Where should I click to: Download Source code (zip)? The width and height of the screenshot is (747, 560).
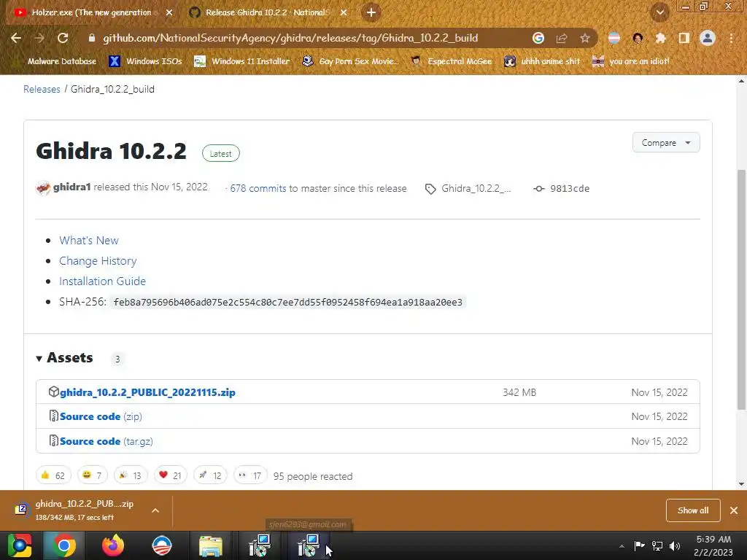101,416
